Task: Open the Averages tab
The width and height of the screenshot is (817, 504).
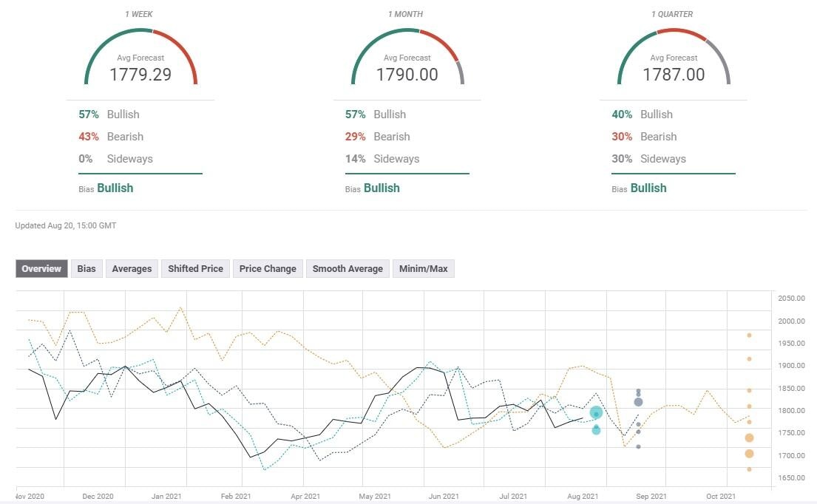Action: (x=132, y=268)
